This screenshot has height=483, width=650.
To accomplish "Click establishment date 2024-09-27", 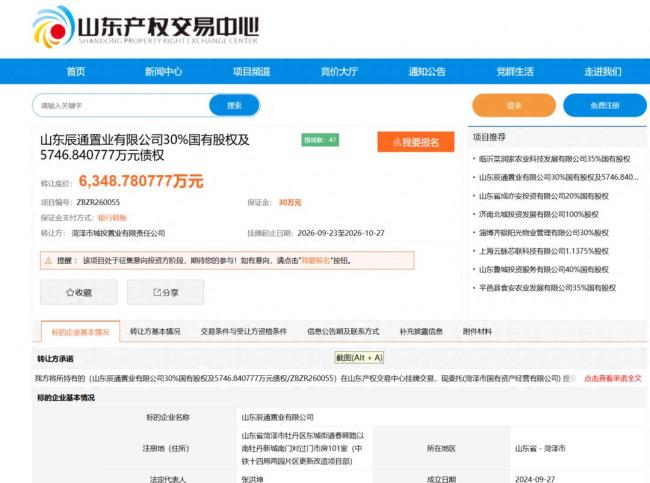I will pyautogui.click(x=535, y=479).
